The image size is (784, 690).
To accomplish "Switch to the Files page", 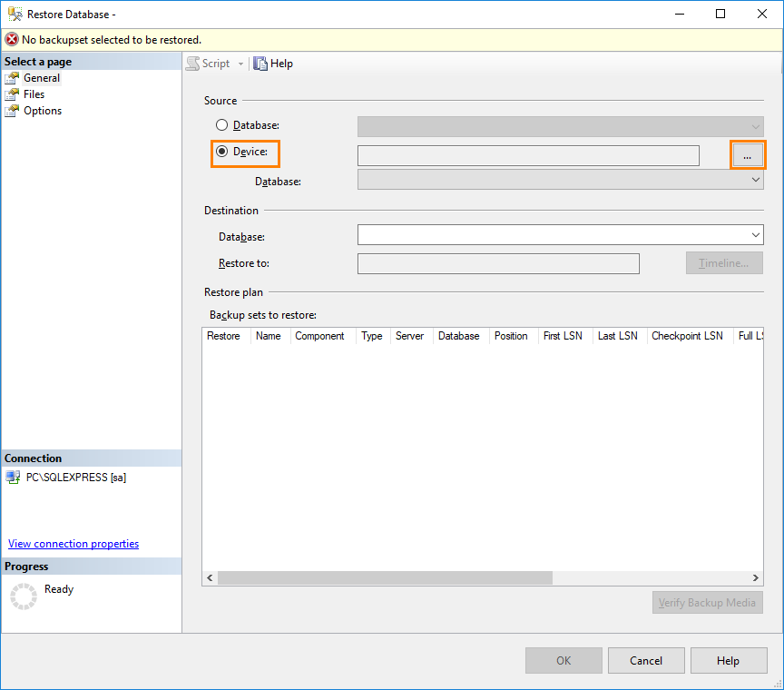I will point(33,94).
